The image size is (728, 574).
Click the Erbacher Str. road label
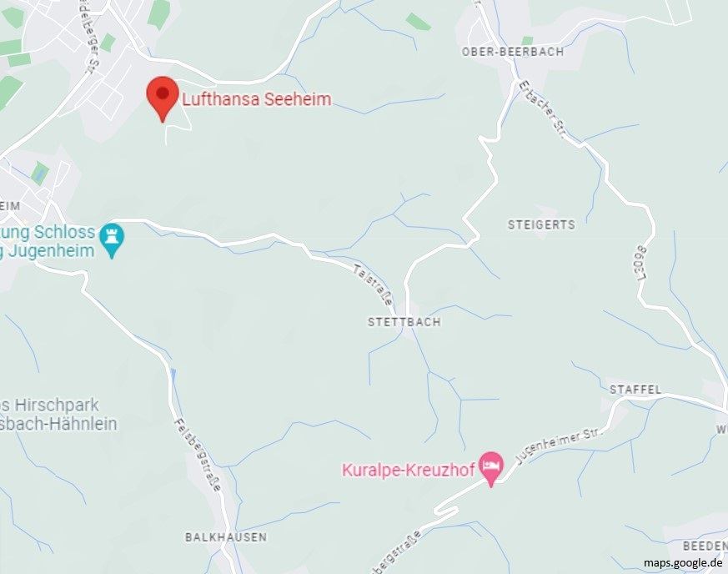pyautogui.click(x=543, y=109)
